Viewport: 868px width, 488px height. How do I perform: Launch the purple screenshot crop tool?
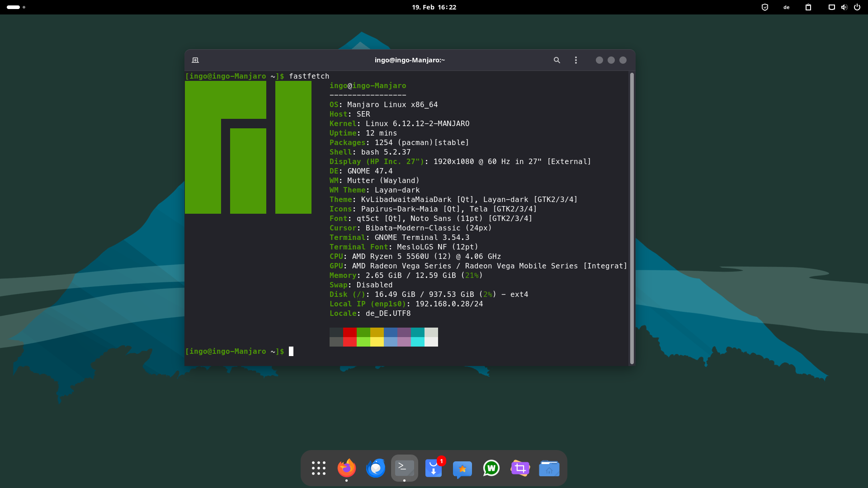point(520,468)
